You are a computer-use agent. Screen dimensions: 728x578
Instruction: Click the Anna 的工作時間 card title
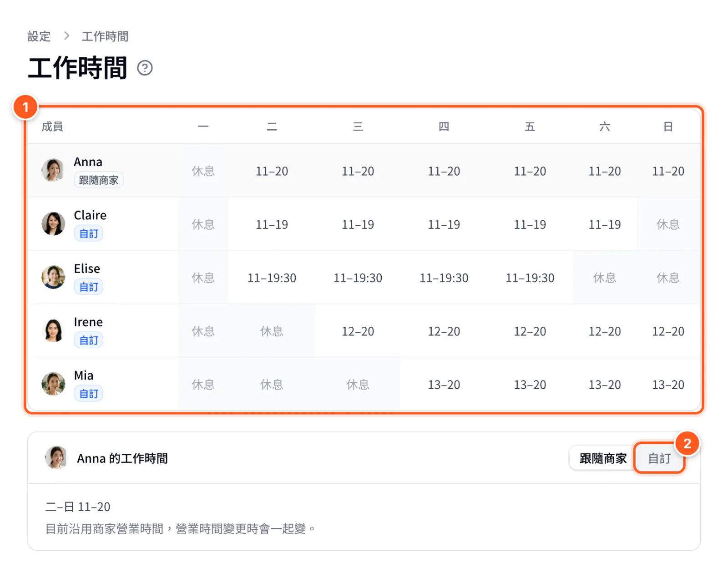pos(122,458)
